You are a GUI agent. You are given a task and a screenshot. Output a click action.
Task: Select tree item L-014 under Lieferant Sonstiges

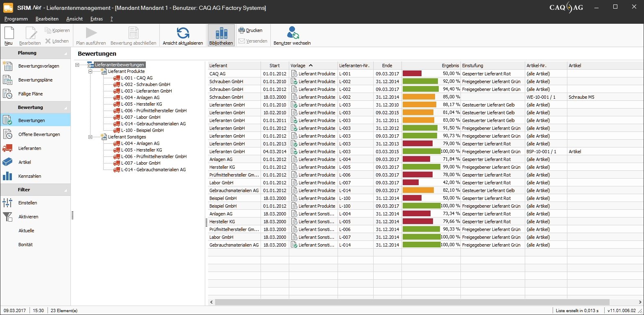tap(153, 170)
